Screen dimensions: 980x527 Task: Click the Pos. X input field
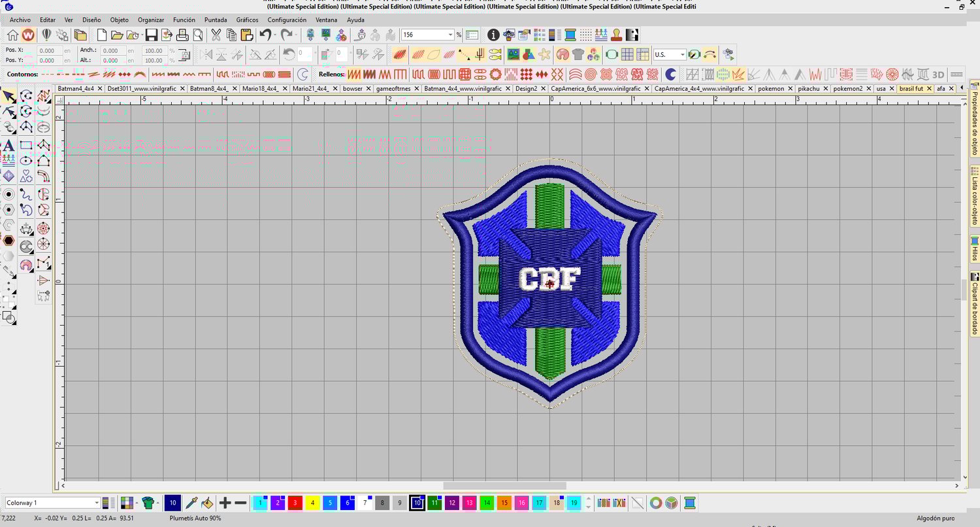pyautogui.click(x=50, y=50)
